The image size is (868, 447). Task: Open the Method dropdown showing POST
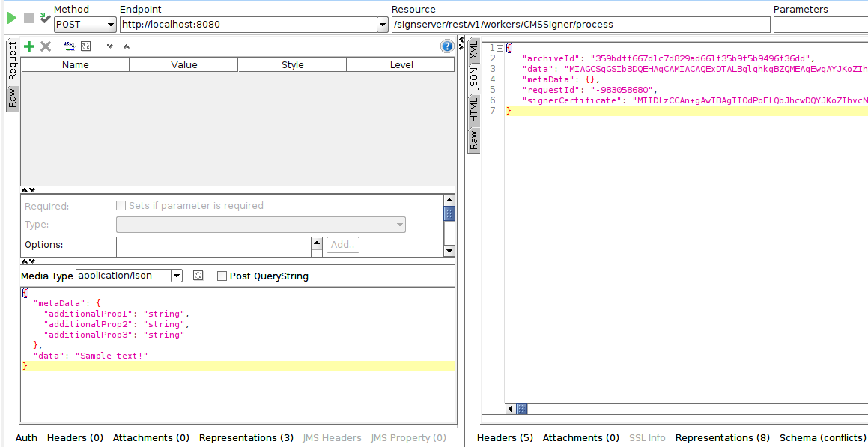[85, 24]
